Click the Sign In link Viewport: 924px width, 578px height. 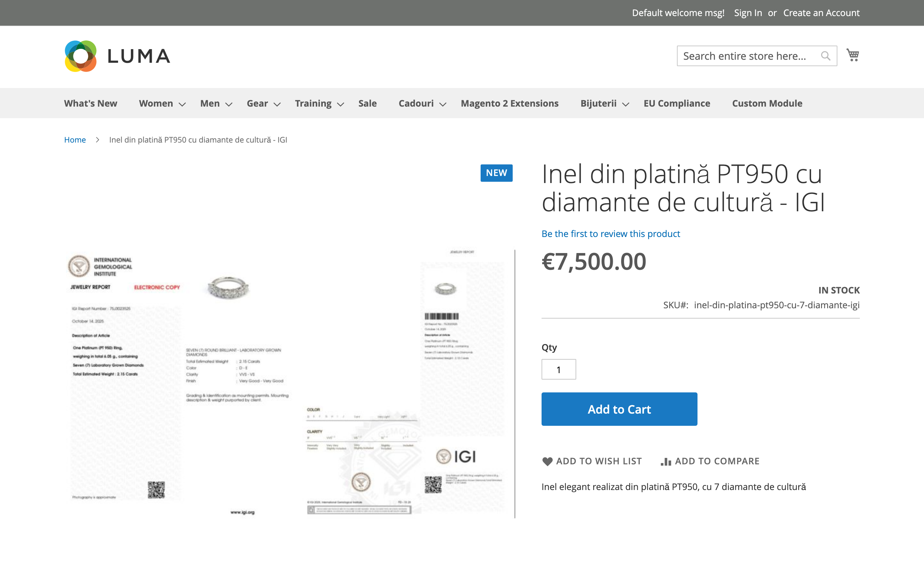[748, 13]
